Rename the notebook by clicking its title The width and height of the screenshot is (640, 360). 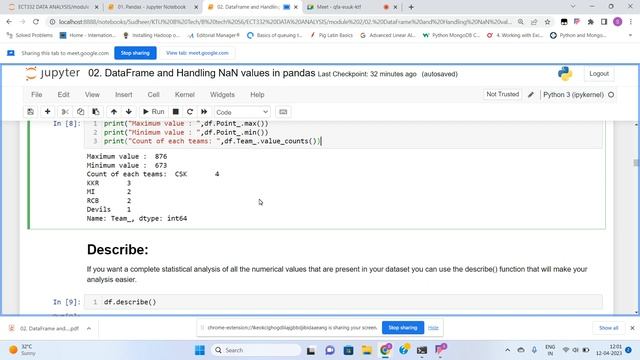pyautogui.click(x=202, y=73)
